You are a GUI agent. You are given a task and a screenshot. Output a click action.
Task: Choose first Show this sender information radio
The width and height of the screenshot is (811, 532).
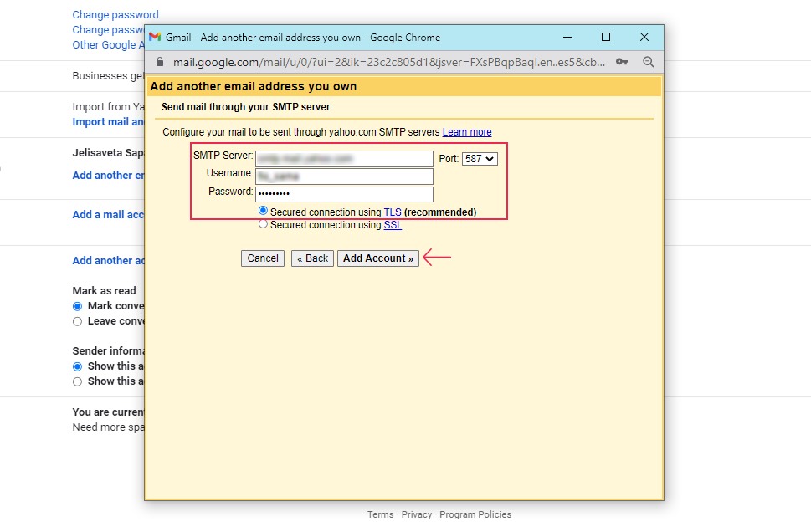pyautogui.click(x=78, y=366)
